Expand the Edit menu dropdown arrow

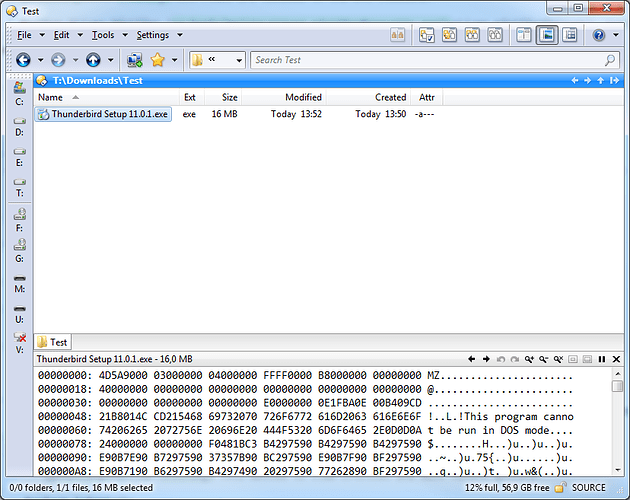tap(80, 35)
